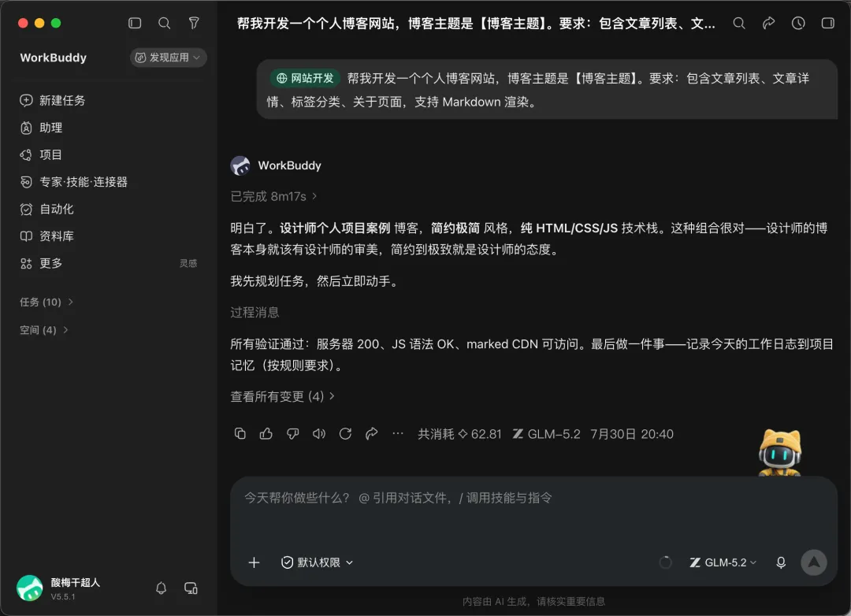
Task: Send the message with arrow button
Action: coord(814,562)
